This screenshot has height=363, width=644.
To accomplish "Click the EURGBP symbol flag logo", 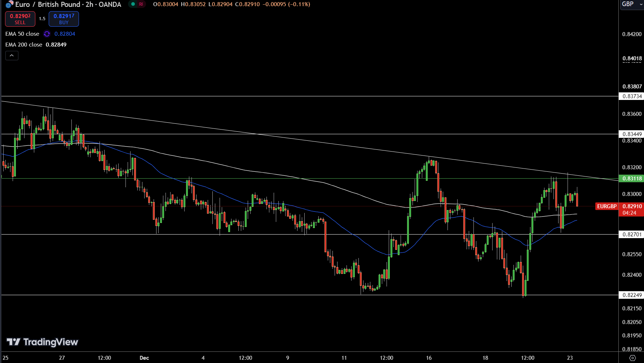I will (x=9, y=4).
